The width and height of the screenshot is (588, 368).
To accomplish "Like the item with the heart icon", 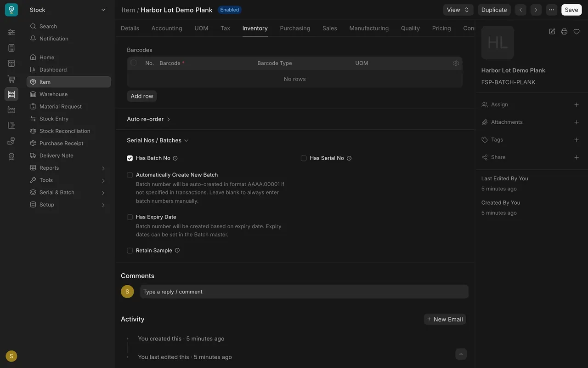I will tap(577, 31).
